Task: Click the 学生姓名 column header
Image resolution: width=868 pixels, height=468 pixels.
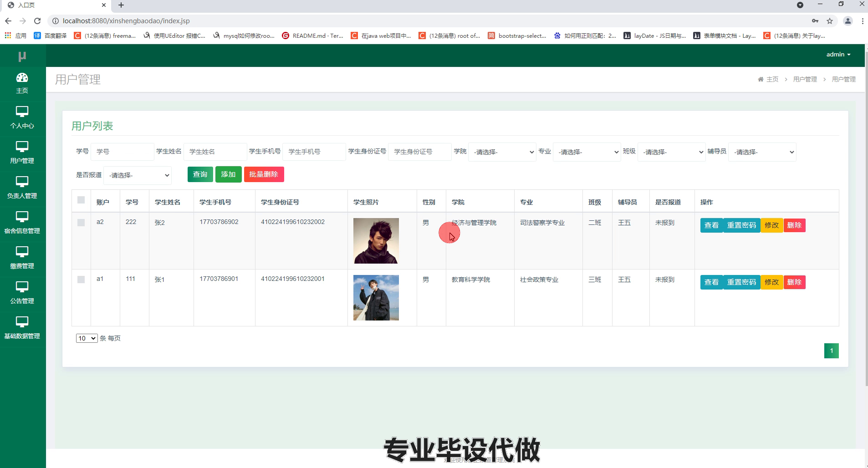Action: 168,202
